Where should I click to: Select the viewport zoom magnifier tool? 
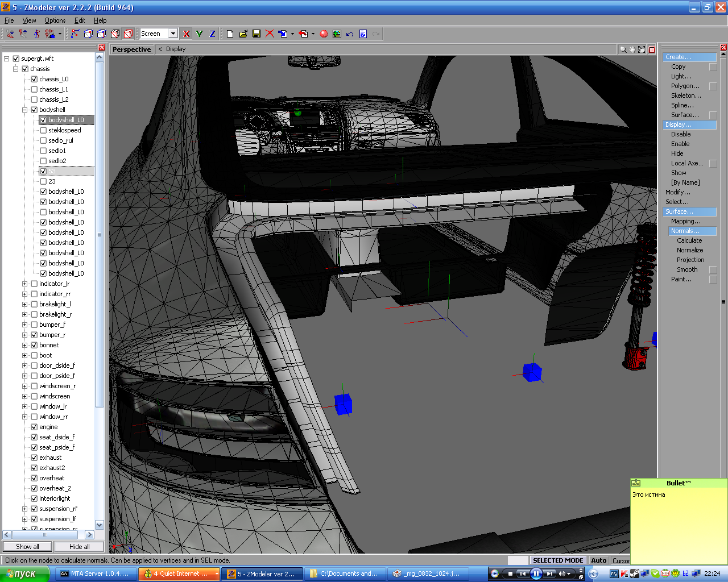click(623, 49)
